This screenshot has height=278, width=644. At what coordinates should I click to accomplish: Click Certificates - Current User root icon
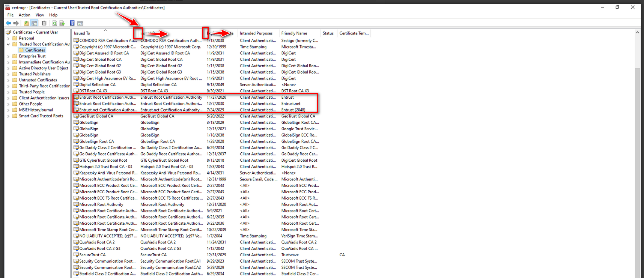[x=9, y=32]
